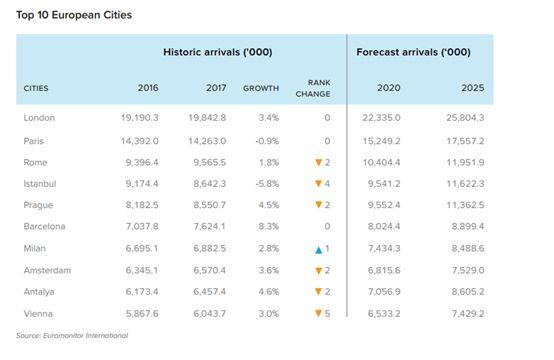Screen dimensions: 554x360
Task: Click the orange down arrow in Amsterdam row
Action: [x=318, y=271]
